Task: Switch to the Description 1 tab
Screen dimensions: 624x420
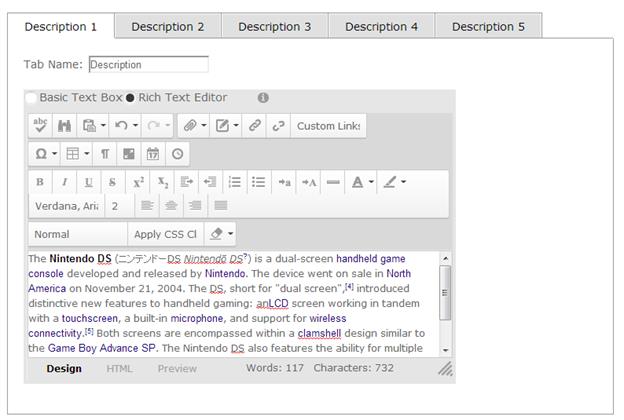Action: click(60, 26)
